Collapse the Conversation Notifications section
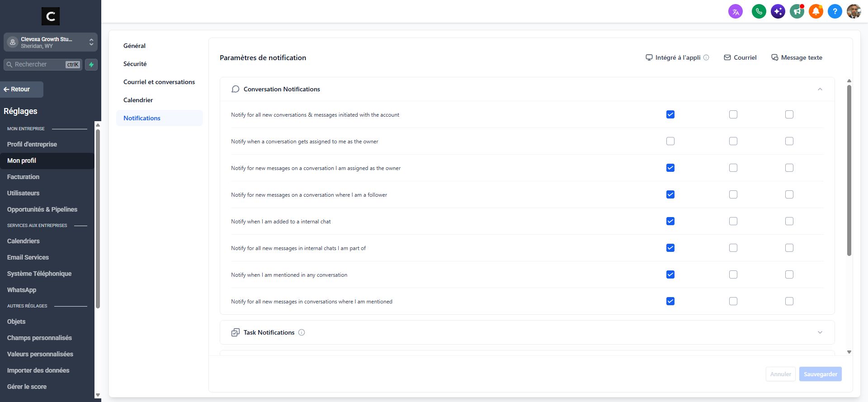The width and height of the screenshot is (868, 402). 820,89
